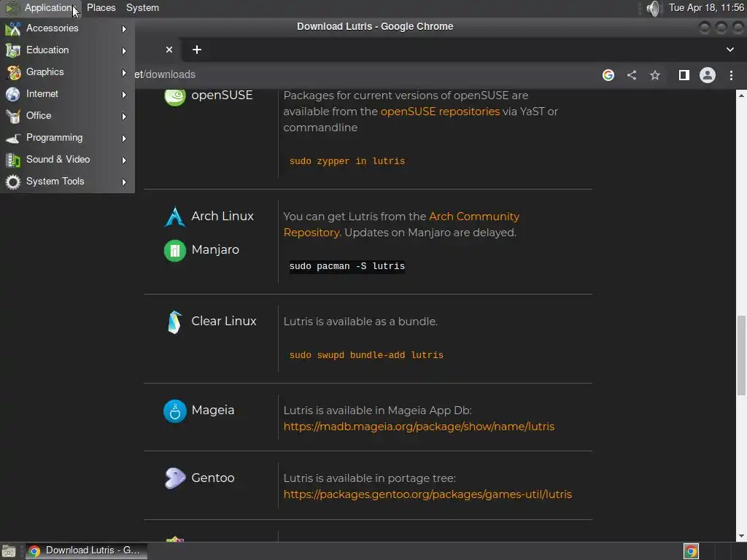Click the Education category icon
The width and height of the screenshot is (747, 560).
pyautogui.click(x=13, y=50)
